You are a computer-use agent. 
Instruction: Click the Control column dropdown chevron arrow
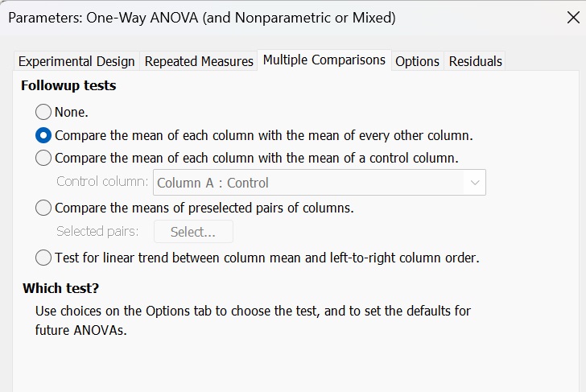pos(475,183)
